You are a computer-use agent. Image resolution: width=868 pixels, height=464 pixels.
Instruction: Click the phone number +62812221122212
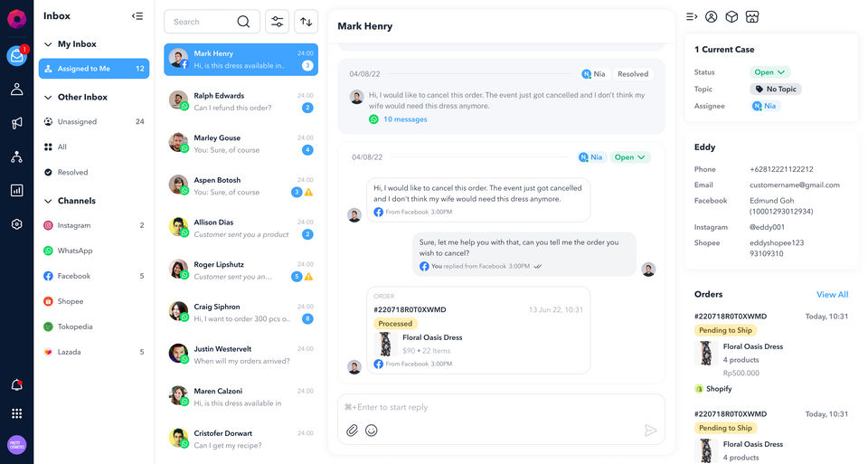pos(781,169)
